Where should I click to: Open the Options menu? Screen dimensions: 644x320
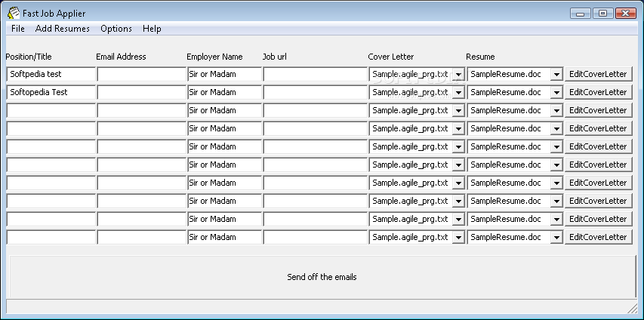pos(116,29)
